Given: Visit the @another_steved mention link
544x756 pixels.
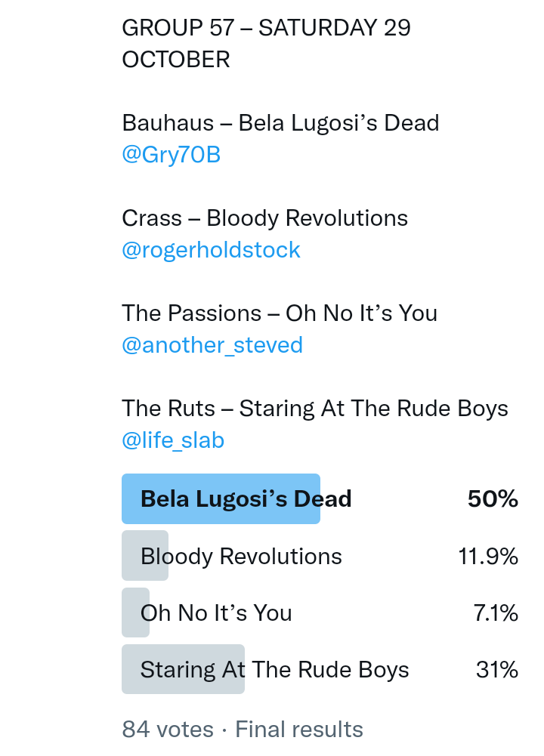Looking at the screenshot, I should click(x=212, y=345).
